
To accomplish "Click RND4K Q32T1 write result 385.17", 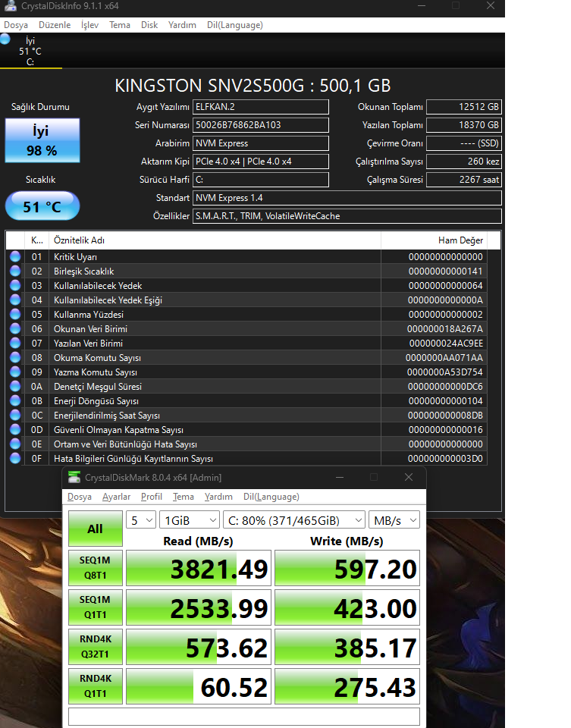I will coord(347,647).
